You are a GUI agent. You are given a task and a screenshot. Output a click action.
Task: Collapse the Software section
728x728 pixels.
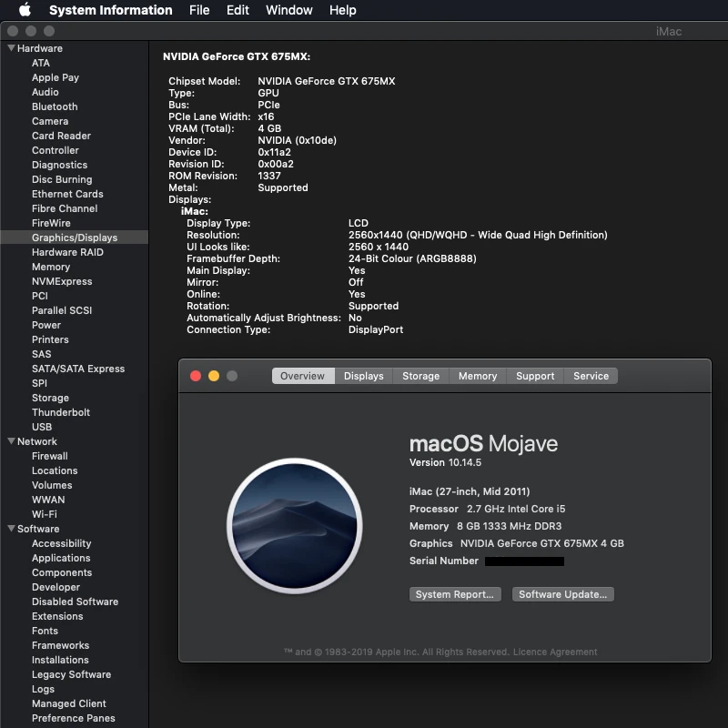tap(11, 528)
